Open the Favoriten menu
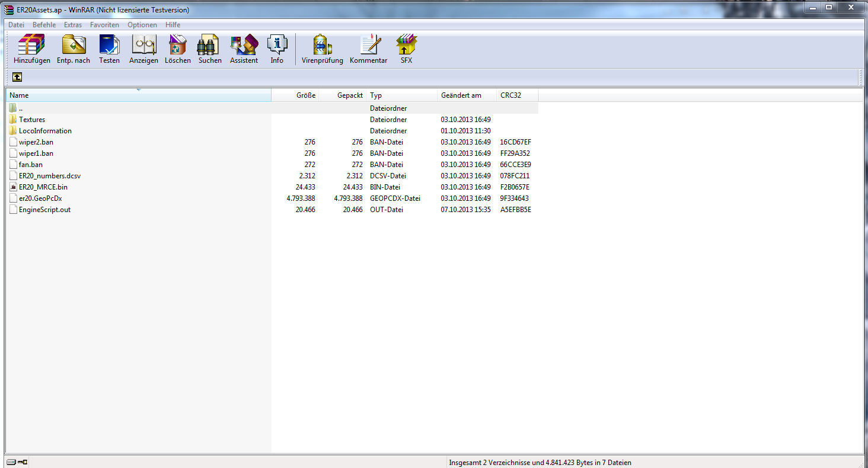Viewport: 868px width, 468px height. point(104,25)
